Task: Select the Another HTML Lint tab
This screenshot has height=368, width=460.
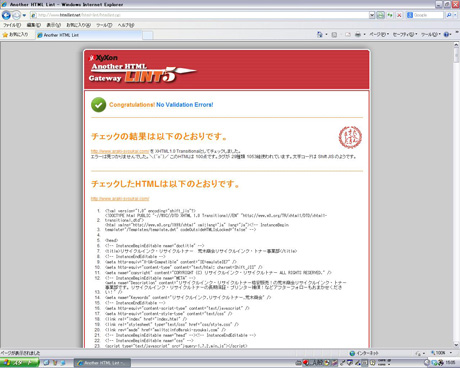Action: click(88, 35)
